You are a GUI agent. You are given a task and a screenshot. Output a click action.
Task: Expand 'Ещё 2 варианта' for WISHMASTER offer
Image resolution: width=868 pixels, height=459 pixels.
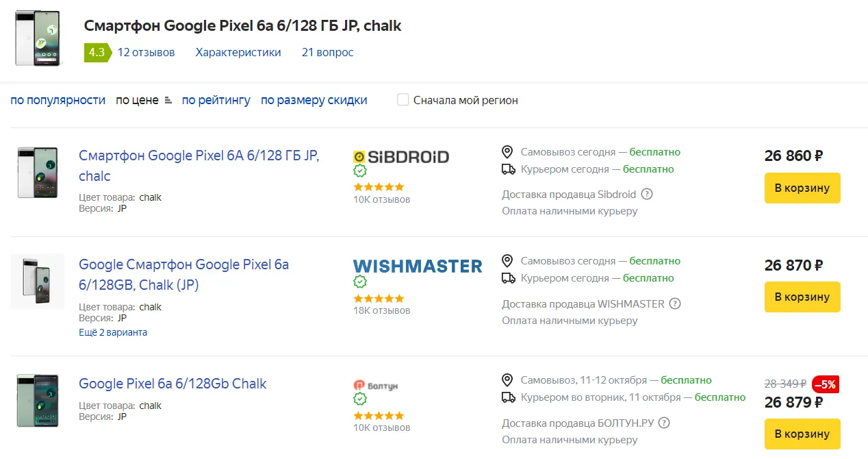(113, 332)
